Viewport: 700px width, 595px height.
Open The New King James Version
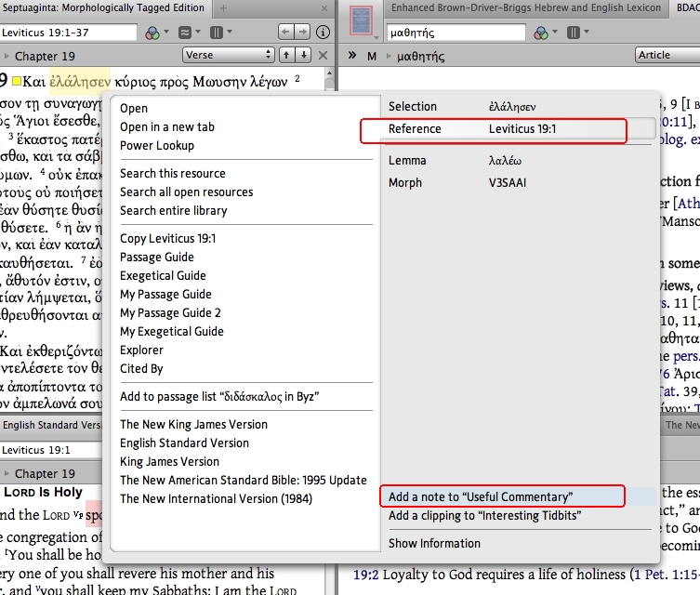193,425
